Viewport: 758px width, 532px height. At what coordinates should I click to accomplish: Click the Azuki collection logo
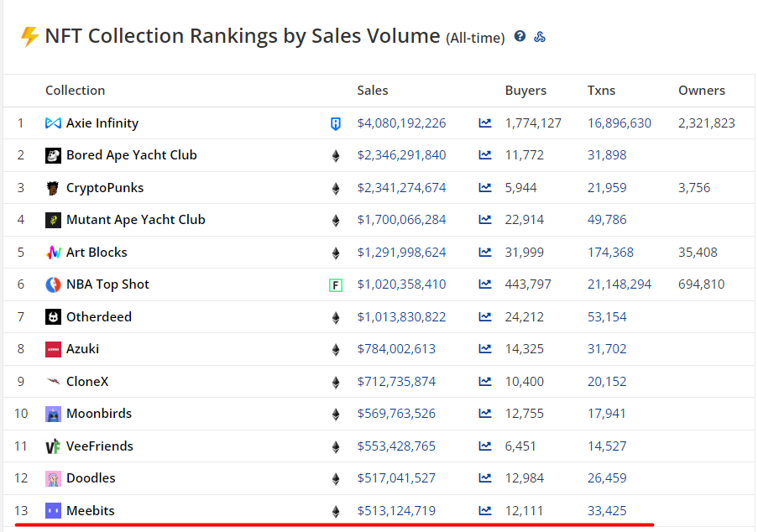(x=53, y=349)
